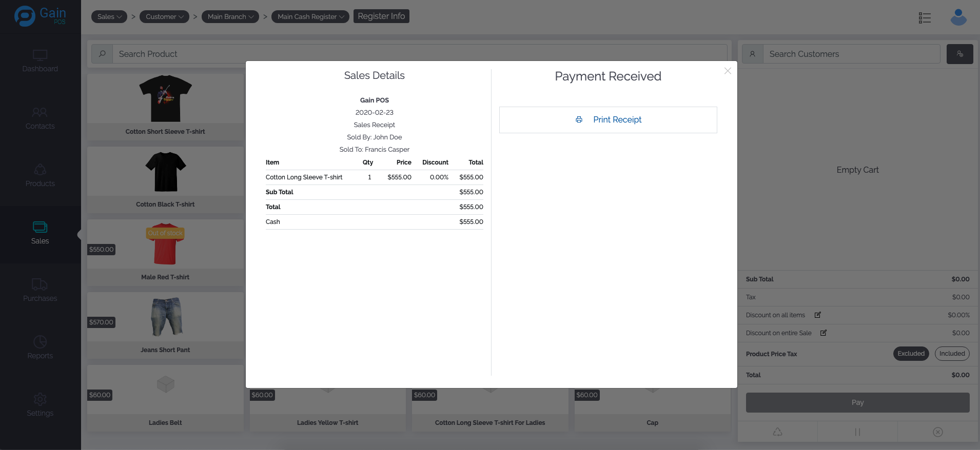The width and height of the screenshot is (980, 450).
Task: Close the Payment Received dialog
Action: [728, 71]
